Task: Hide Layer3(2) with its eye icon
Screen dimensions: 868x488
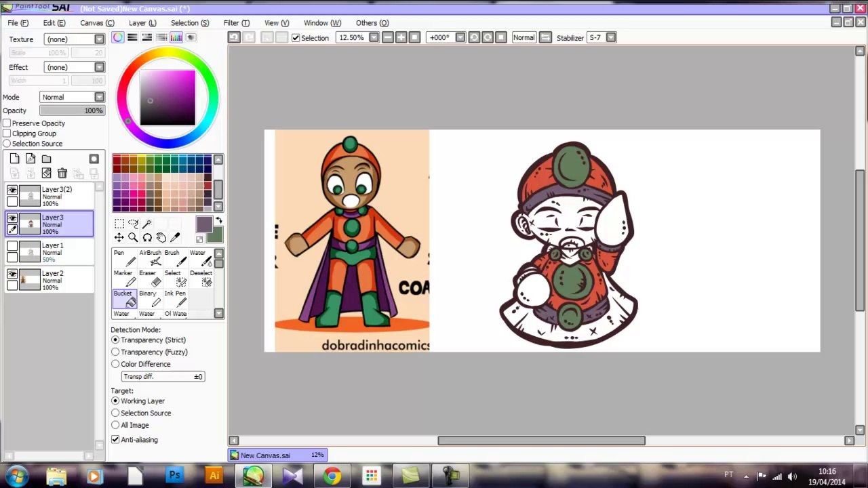Action: (12, 191)
